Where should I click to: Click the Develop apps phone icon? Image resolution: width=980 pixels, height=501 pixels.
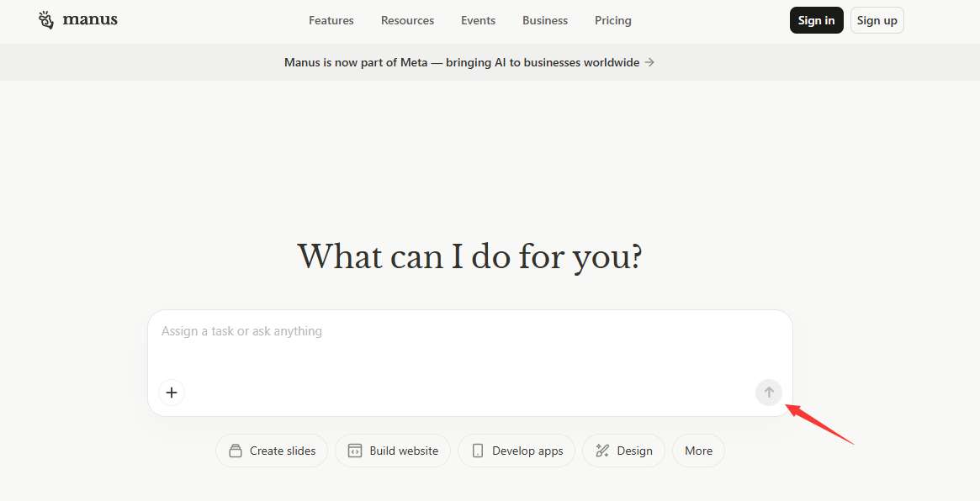coord(478,451)
